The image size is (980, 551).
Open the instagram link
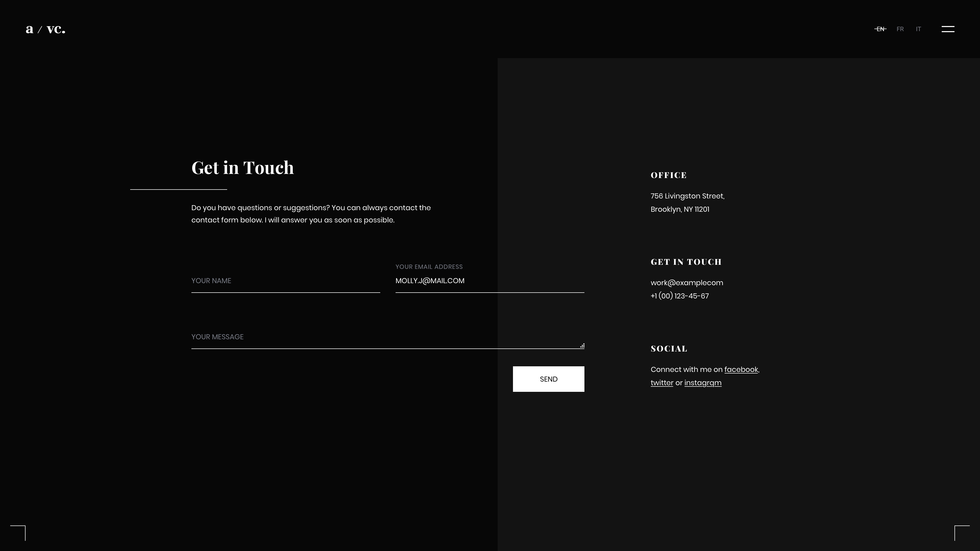point(703,383)
